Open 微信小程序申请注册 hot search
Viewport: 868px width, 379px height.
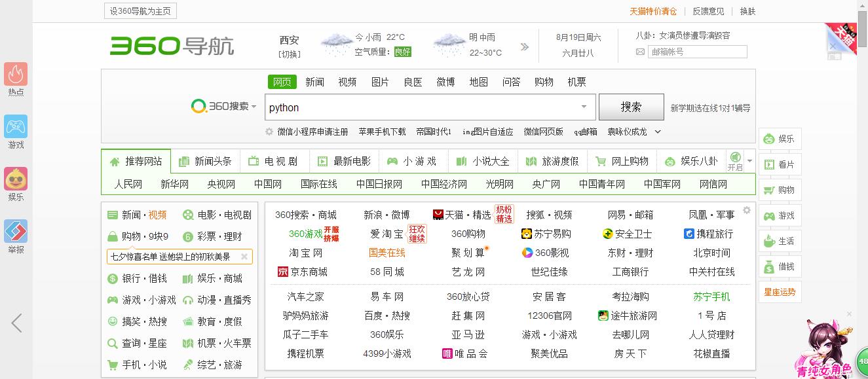pos(312,132)
